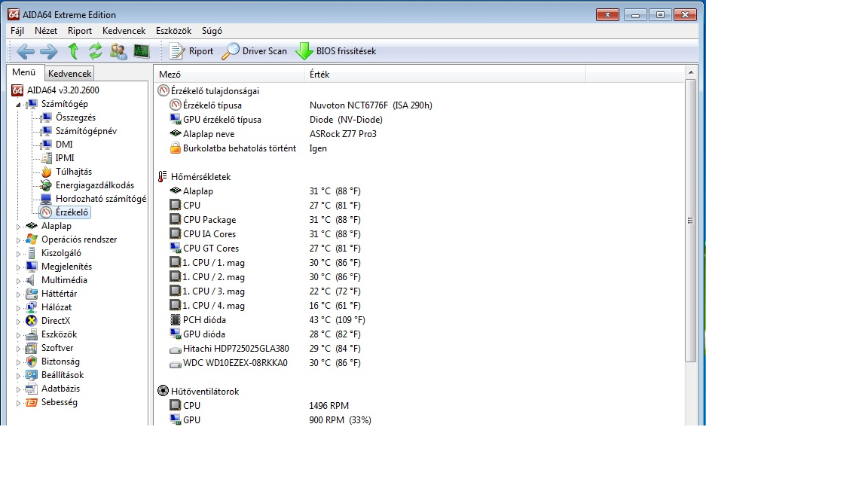The height and width of the screenshot is (488, 868).
Task: Open the users icon in the toolbar
Action: click(118, 51)
